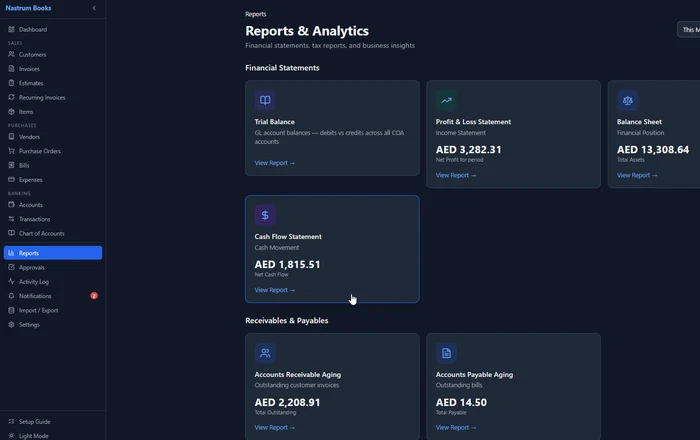This screenshot has height=440, width=700.
Task: Click the Bills receipt icon
Action: click(x=11, y=165)
